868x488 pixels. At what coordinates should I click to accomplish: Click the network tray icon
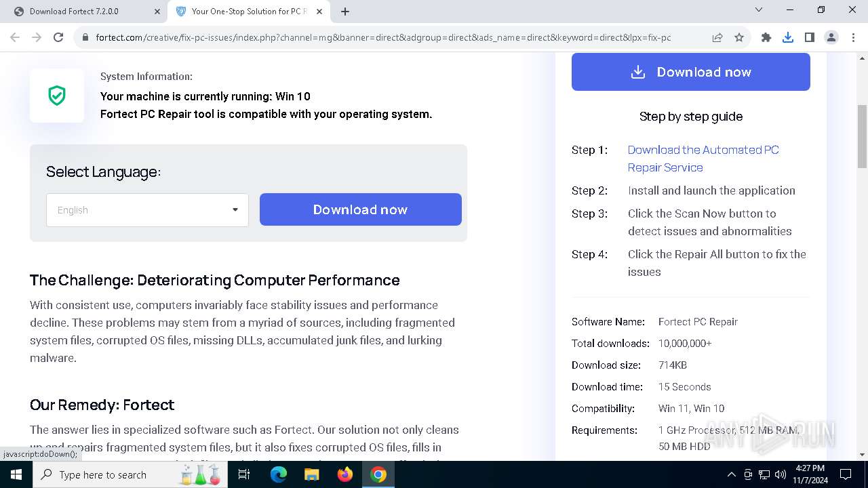tap(764, 474)
